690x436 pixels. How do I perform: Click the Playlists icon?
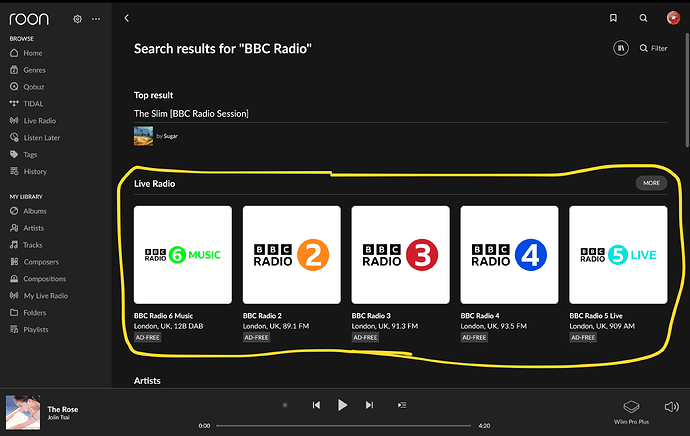(14, 329)
